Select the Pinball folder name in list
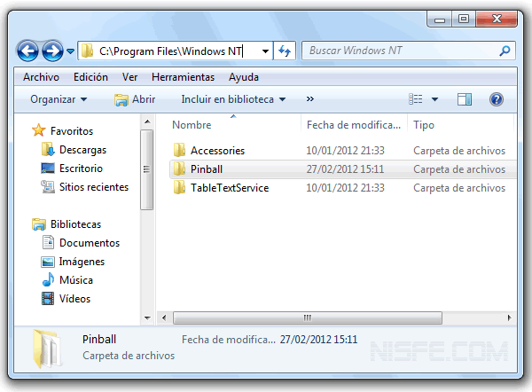The width and height of the screenshot is (532, 392). [x=207, y=169]
